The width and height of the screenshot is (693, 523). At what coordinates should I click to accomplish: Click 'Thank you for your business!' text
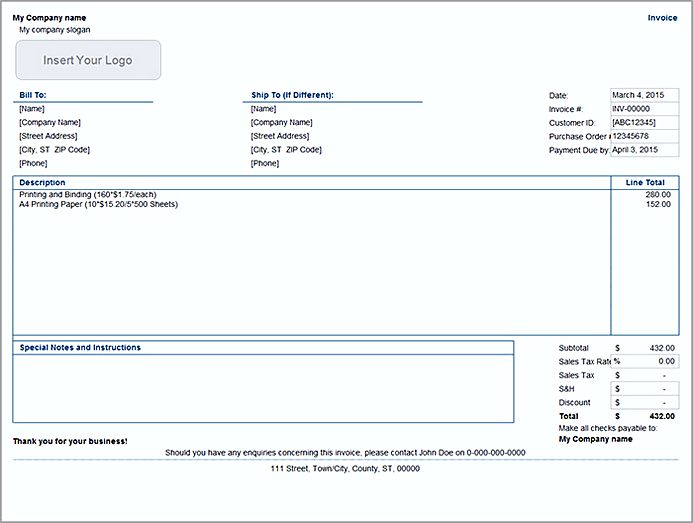70,441
